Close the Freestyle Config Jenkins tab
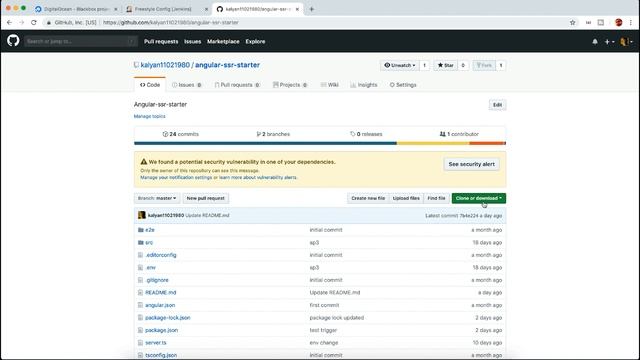 (206, 9)
